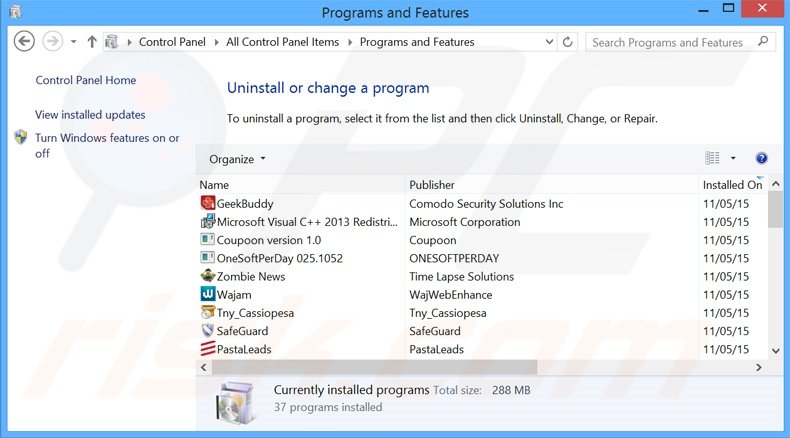Change view with the view layout icon
Viewport: 790px width, 438px height.
pyautogui.click(x=712, y=158)
